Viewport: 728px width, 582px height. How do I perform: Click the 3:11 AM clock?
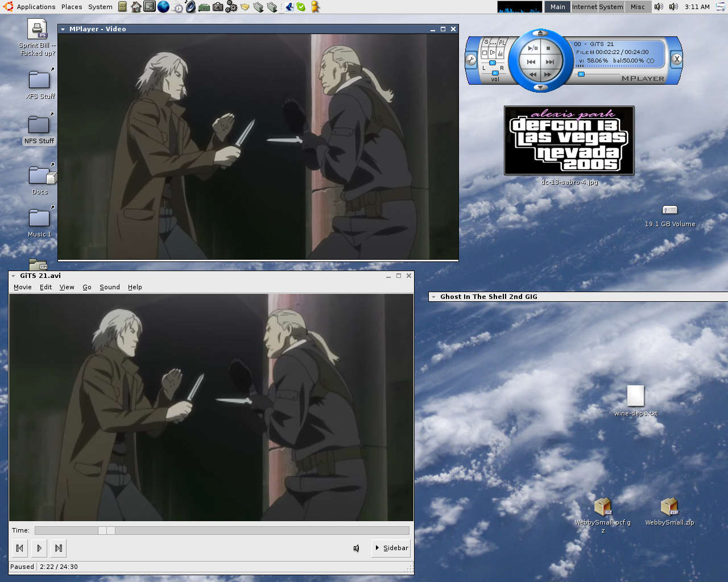point(697,7)
